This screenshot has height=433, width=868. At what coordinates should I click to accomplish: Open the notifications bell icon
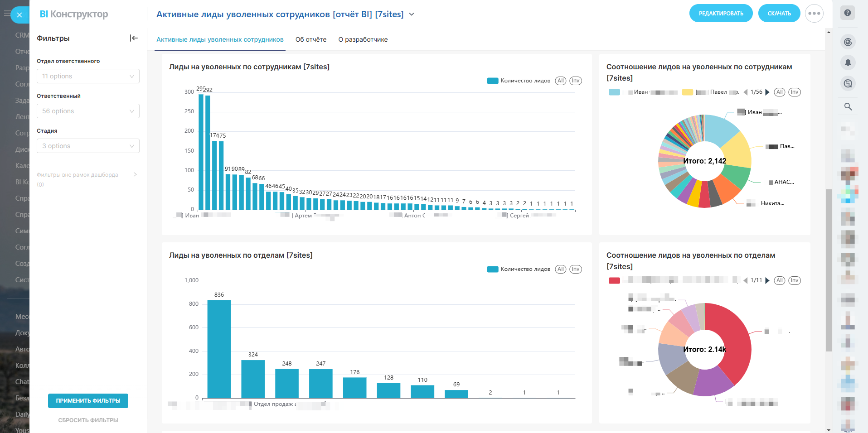848,63
